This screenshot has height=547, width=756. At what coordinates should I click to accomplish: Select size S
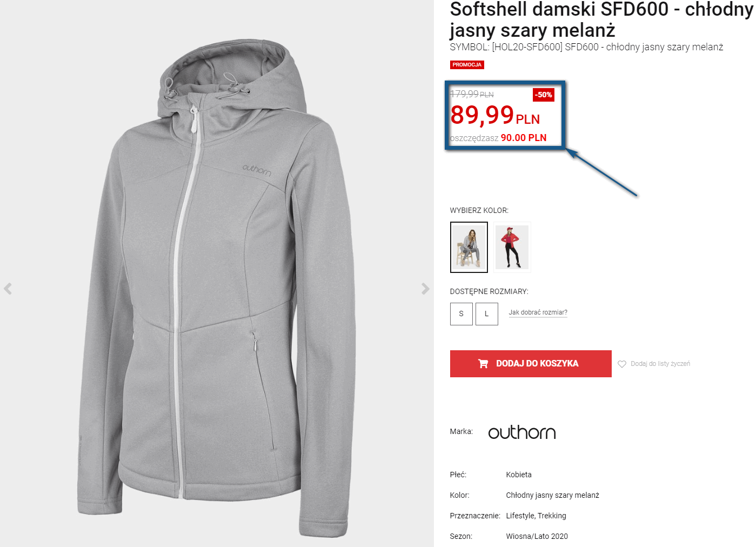click(x=461, y=313)
